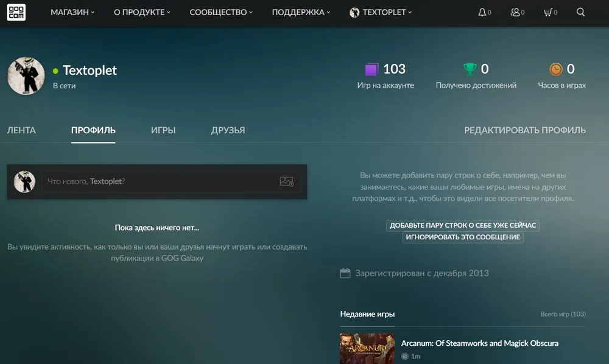Click the large Textoplet profile avatar
This screenshot has width=609, height=364.
pyautogui.click(x=26, y=75)
